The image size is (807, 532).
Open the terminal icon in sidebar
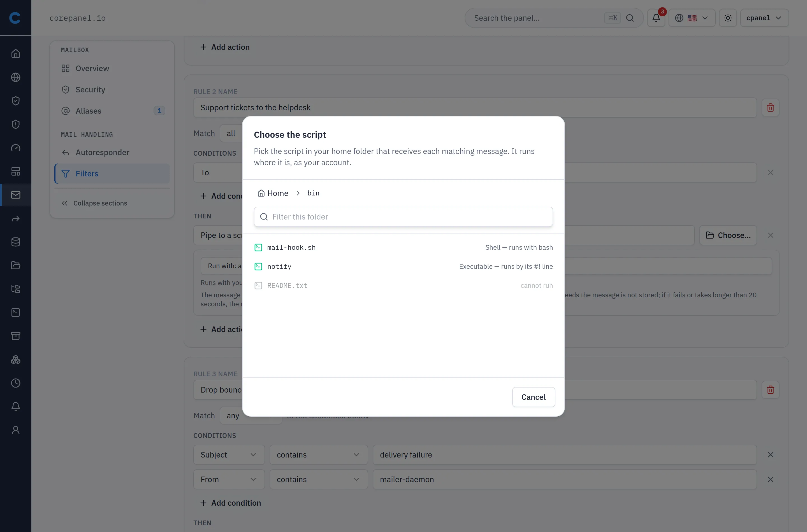16,312
